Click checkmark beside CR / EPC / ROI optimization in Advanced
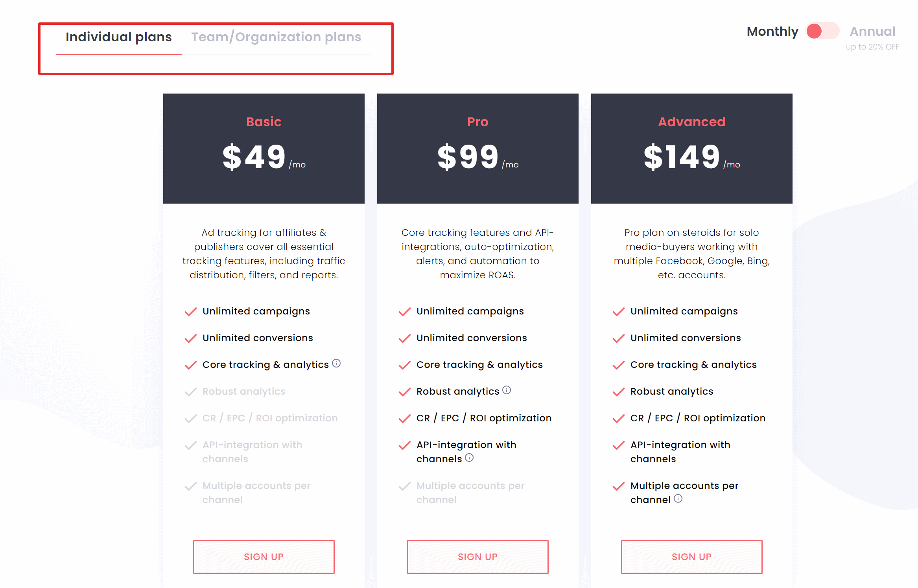 click(x=618, y=418)
